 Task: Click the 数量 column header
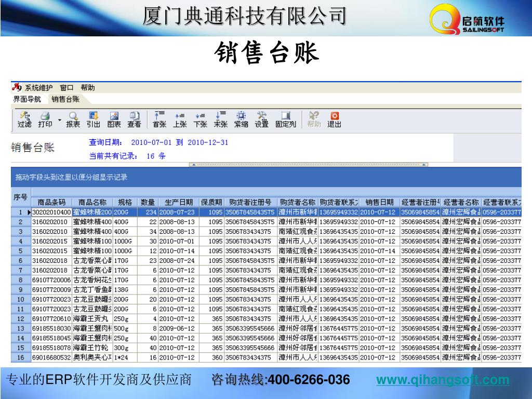click(x=148, y=202)
